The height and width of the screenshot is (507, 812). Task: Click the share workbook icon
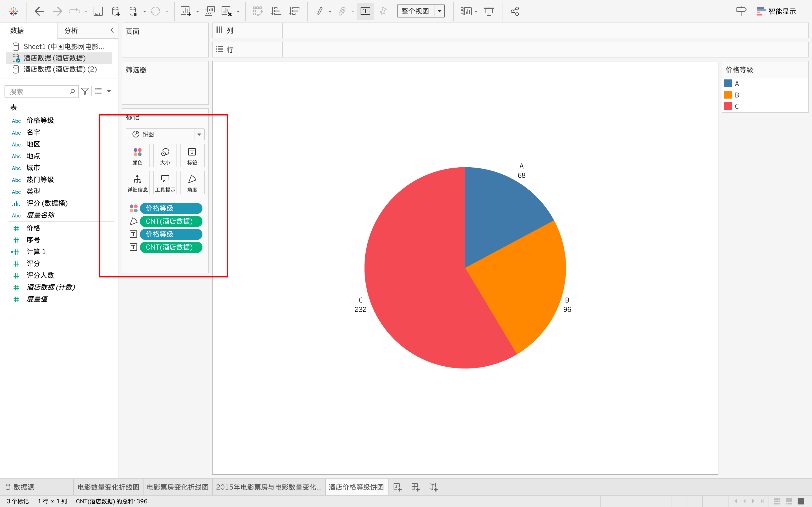tap(515, 11)
